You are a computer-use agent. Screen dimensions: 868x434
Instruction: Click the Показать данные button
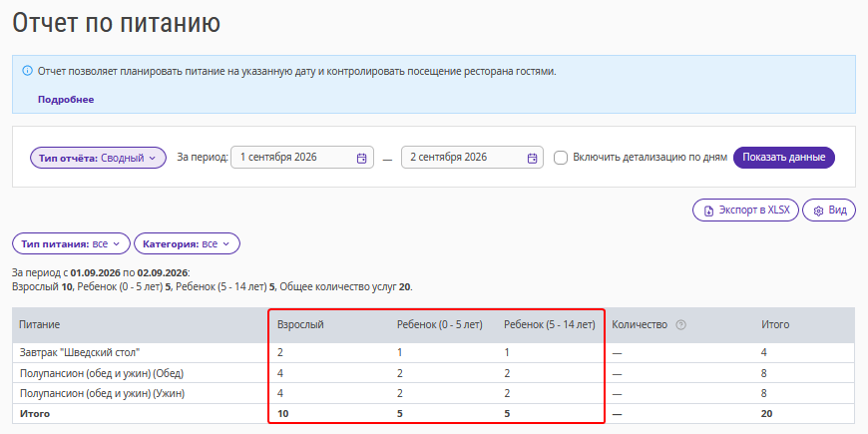[784, 158]
